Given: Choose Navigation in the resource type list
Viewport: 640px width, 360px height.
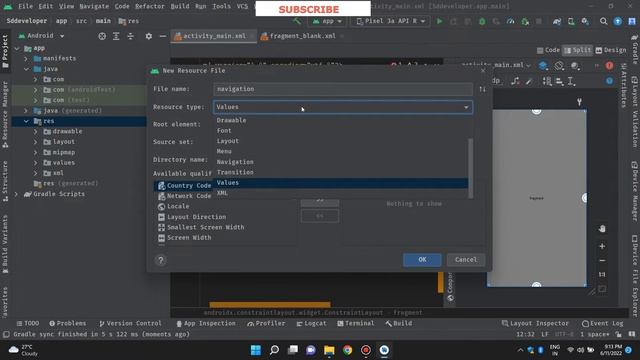Looking at the screenshot, I should [x=341, y=162].
